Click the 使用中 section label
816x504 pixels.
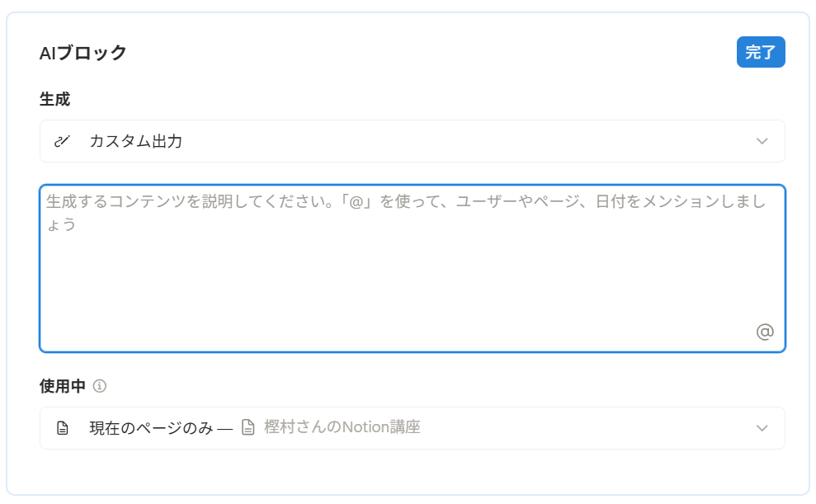(63, 386)
